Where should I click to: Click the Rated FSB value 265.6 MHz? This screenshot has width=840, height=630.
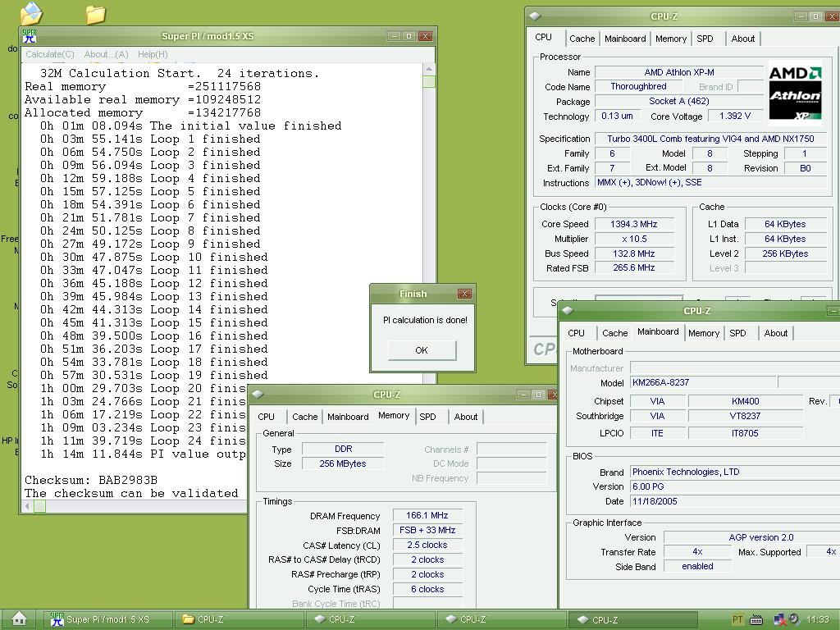[x=634, y=268]
